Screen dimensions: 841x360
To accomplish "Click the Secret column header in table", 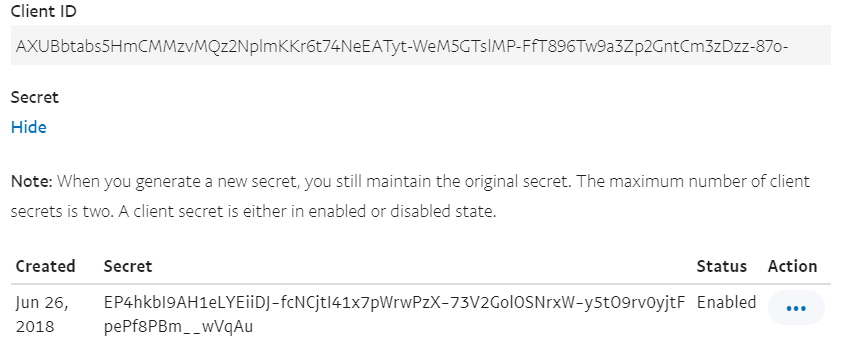I will 128,266.
